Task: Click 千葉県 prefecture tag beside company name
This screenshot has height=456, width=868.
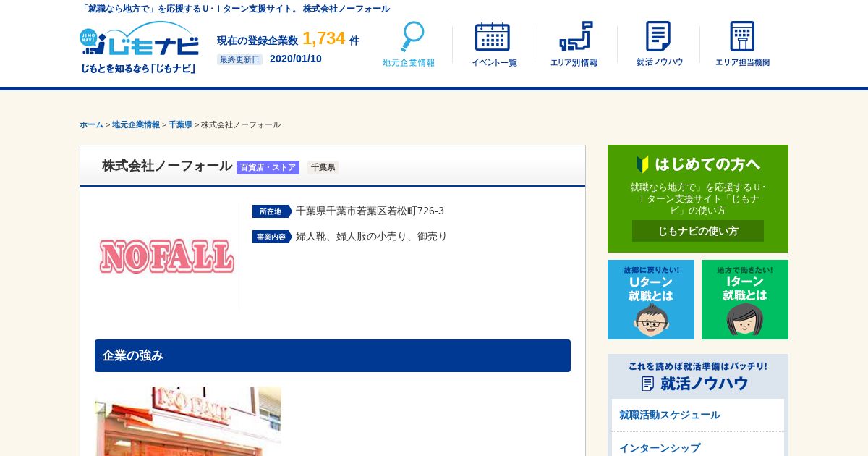Action: pyautogui.click(x=323, y=167)
